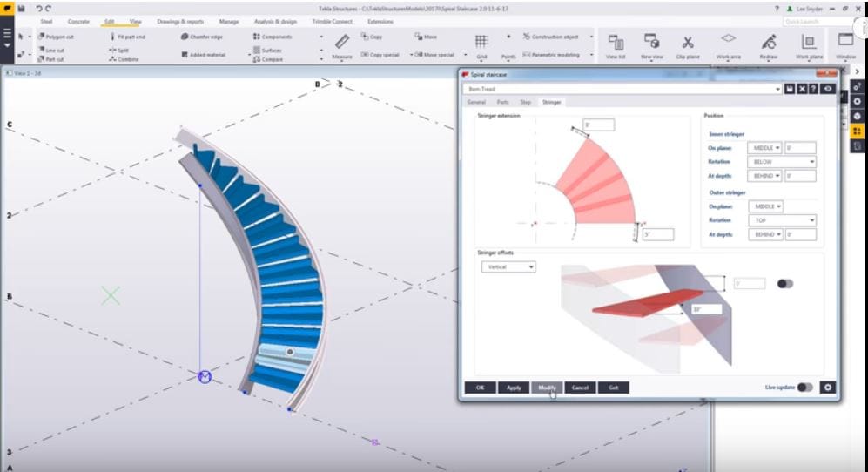The width and height of the screenshot is (868, 472).
Task: Click the Cancel button
Action: pos(580,388)
